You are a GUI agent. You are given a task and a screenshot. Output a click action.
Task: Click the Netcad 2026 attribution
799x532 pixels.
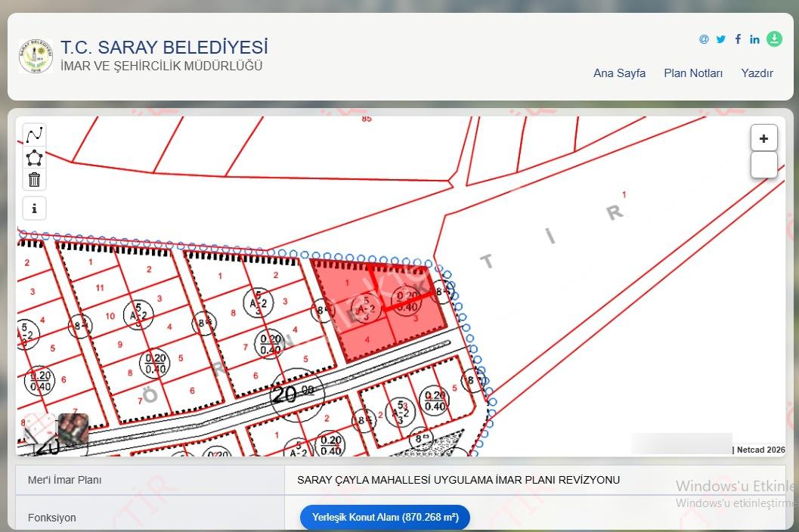760,450
